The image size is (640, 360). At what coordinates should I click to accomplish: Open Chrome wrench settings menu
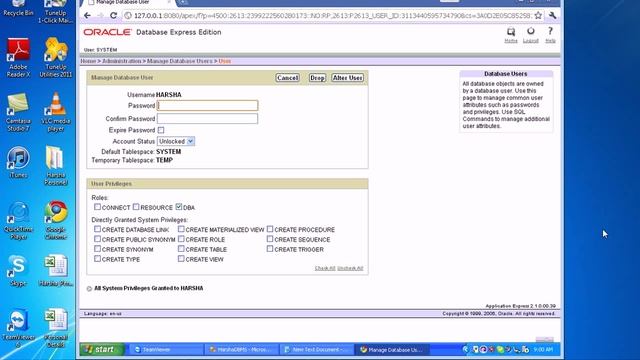point(553,16)
